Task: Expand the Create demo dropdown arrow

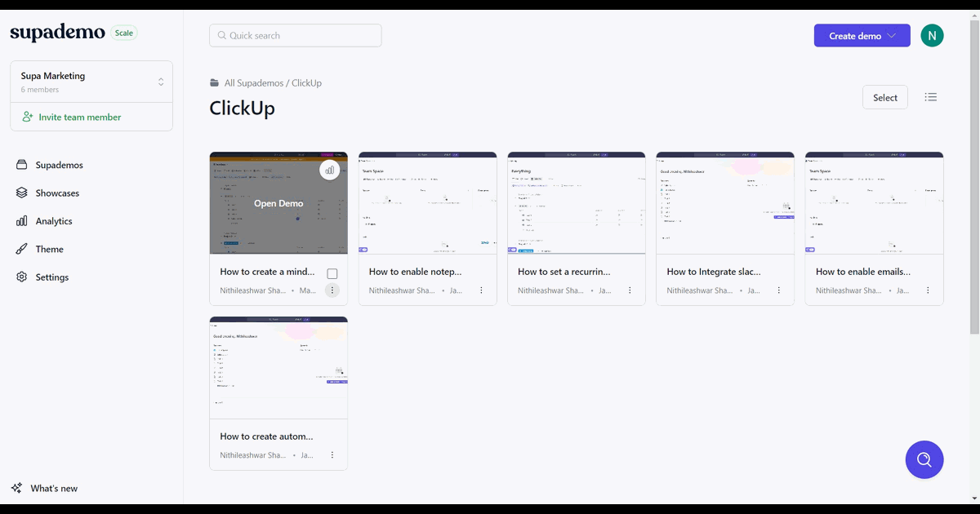Action: pos(892,36)
